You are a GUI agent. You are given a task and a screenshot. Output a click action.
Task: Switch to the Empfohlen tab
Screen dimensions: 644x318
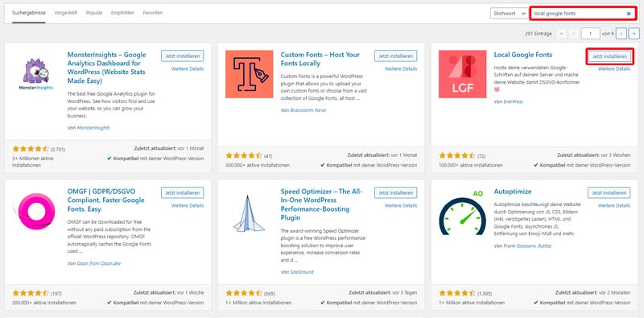[122, 13]
